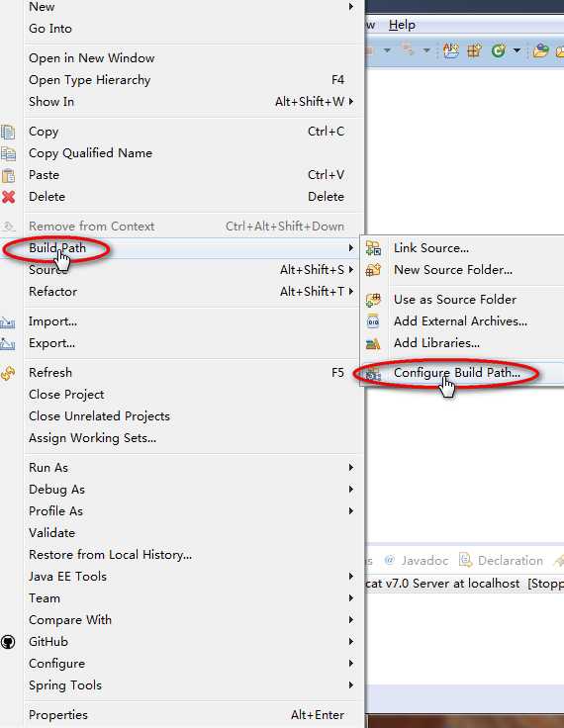This screenshot has width=564, height=728.
Task: Click the New Source Folder icon
Action: pos(373,270)
